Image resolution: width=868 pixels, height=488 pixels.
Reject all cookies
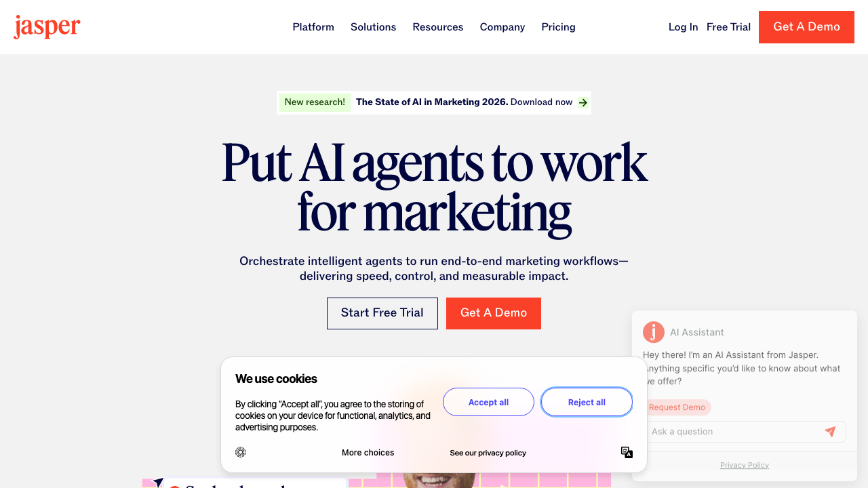587,402
